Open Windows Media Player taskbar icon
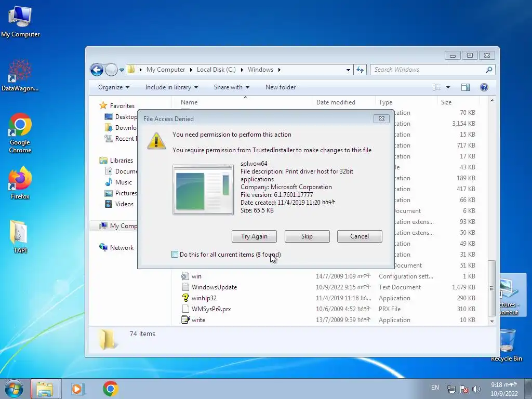532x399 pixels. tap(78, 389)
